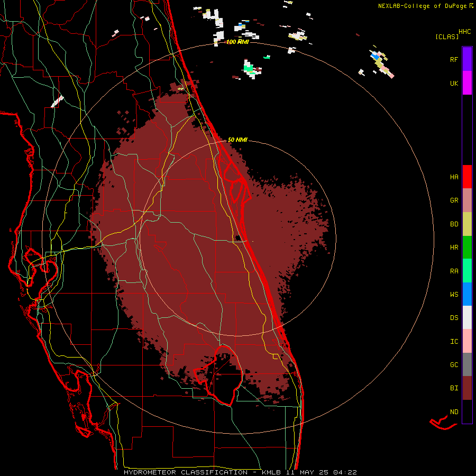Click the 50 NMI range ring label
The image size is (476, 476).
click(x=237, y=140)
